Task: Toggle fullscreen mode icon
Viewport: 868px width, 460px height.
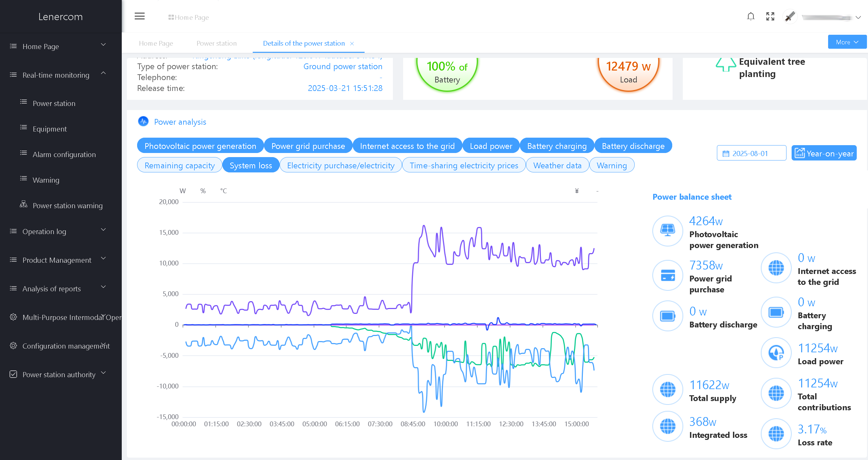Action: (770, 16)
